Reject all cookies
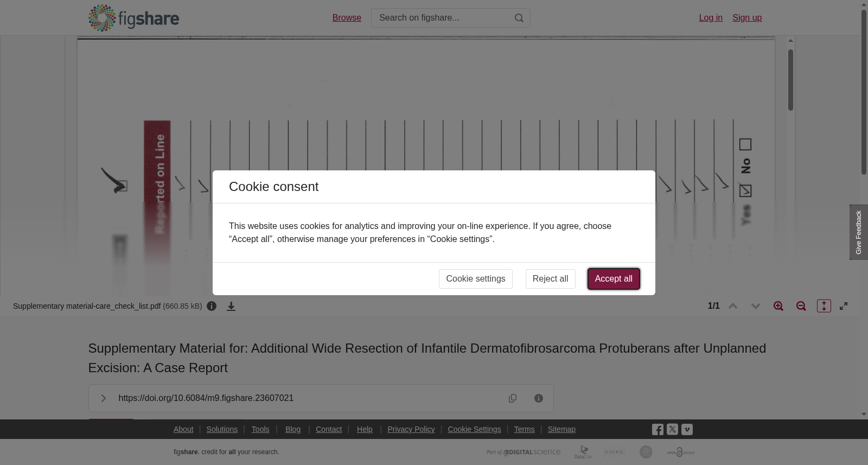The width and height of the screenshot is (868, 465). coord(550,279)
